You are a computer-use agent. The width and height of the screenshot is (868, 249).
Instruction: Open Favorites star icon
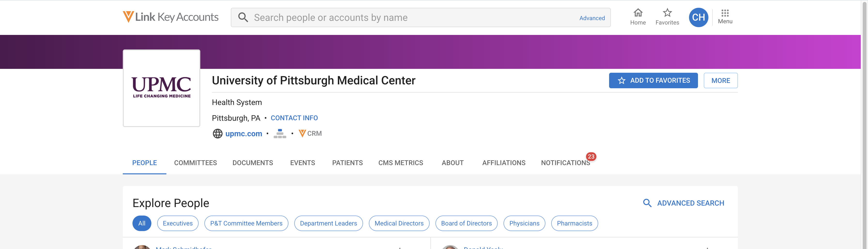667,13
